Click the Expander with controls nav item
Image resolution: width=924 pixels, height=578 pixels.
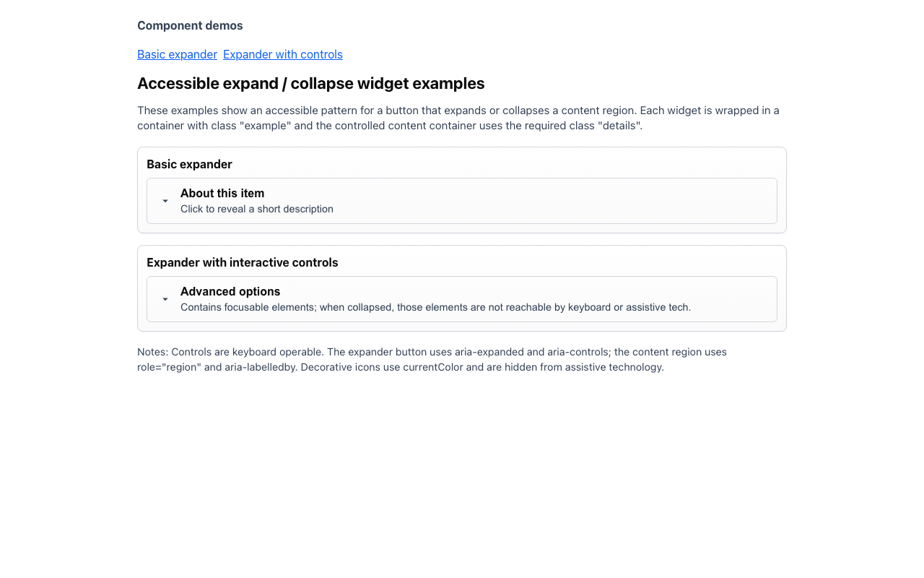pyautogui.click(x=282, y=54)
